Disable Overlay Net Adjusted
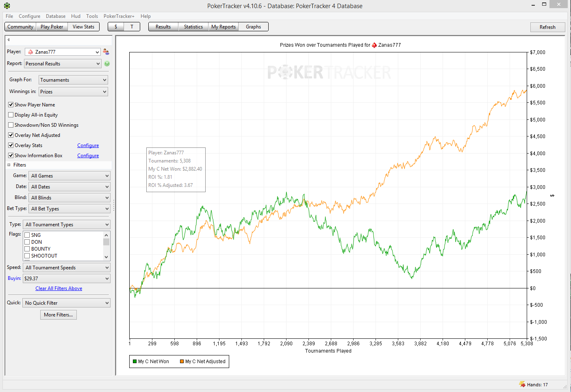571x392 pixels. (x=11, y=135)
